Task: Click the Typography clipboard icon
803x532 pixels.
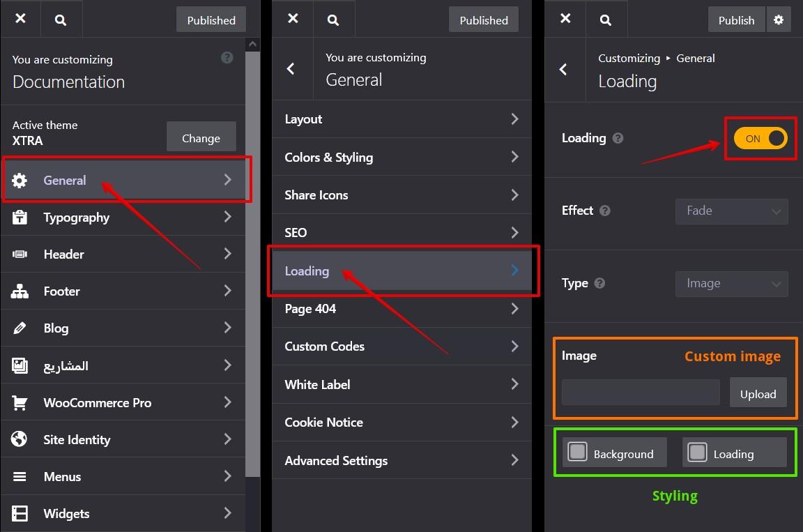Action: (x=20, y=218)
